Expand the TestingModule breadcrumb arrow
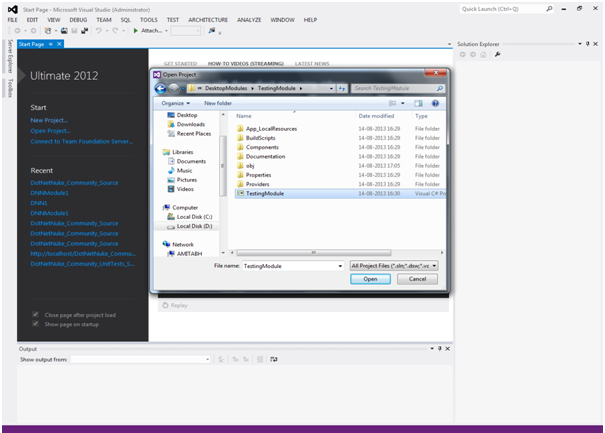605x433 pixels. 301,88
